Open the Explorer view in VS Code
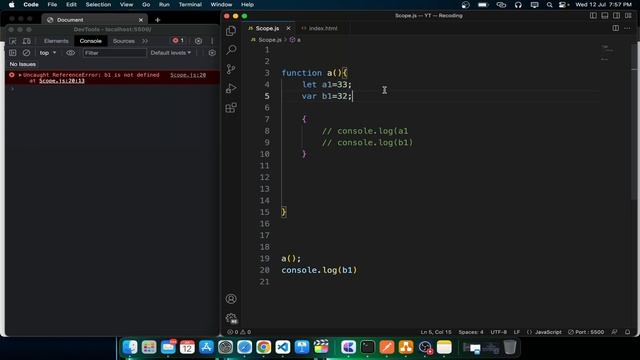The width and height of the screenshot is (640, 360). coord(231,31)
